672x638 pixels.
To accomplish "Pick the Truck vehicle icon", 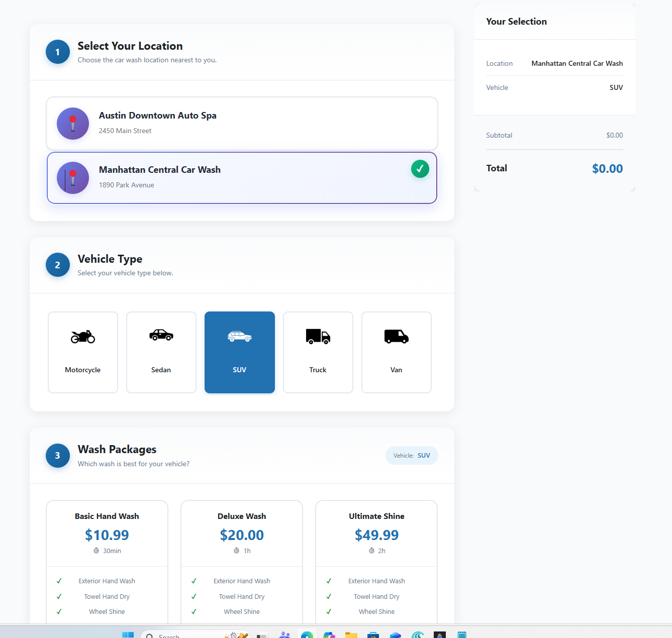I will (x=318, y=337).
